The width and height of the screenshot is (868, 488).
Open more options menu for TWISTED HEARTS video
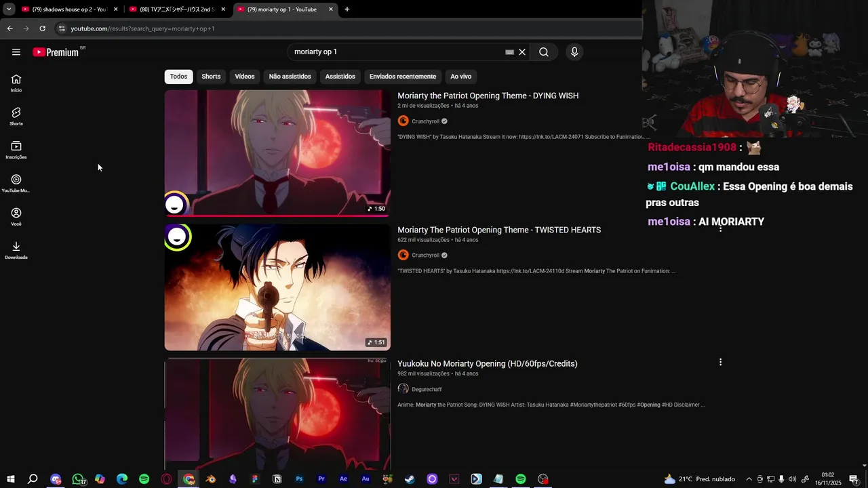(x=720, y=228)
